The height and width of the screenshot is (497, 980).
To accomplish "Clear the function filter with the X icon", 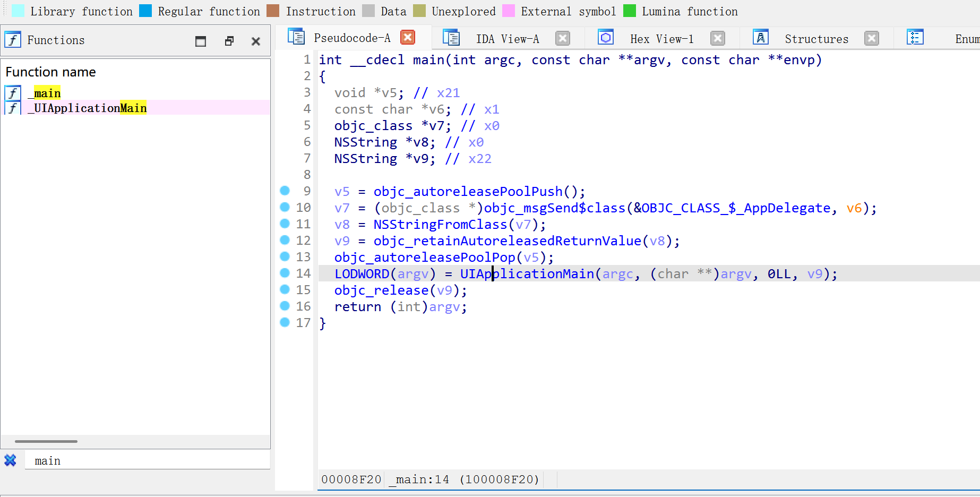I will coord(10,460).
